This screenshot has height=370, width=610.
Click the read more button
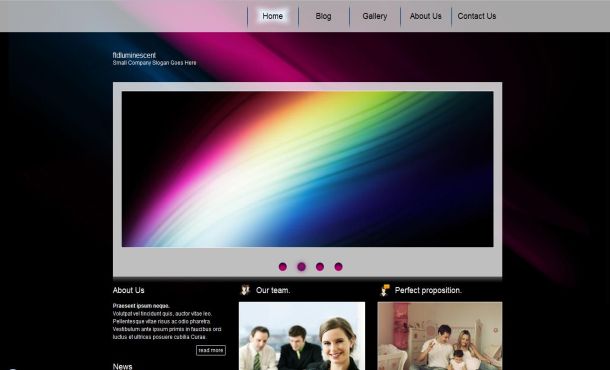click(x=211, y=350)
